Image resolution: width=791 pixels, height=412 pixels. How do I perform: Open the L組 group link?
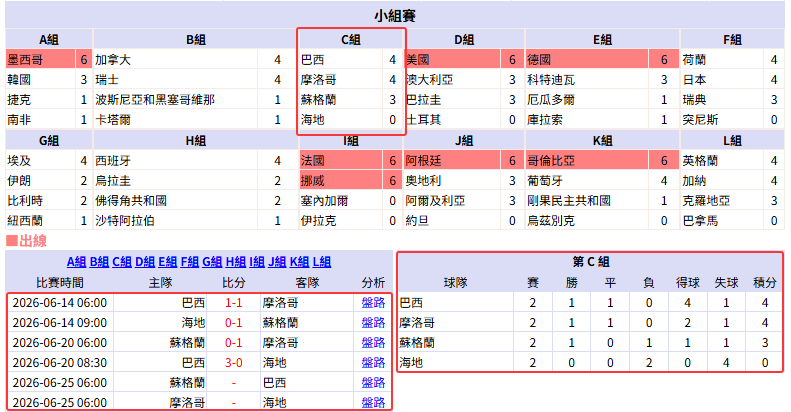click(322, 262)
